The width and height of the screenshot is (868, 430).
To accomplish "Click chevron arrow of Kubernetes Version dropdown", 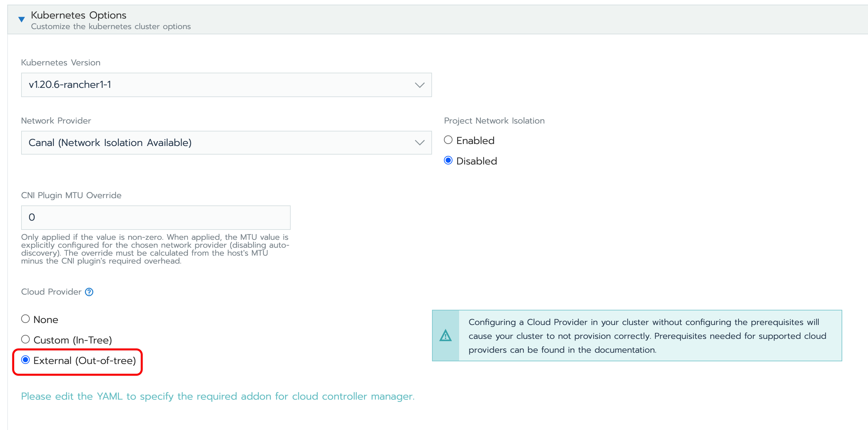I will pyautogui.click(x=419, y=85).
